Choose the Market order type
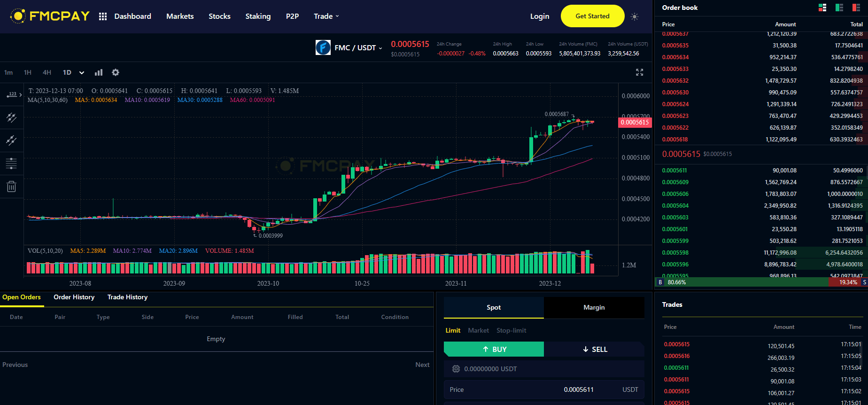868x405 pixels. tap(478, 330)
